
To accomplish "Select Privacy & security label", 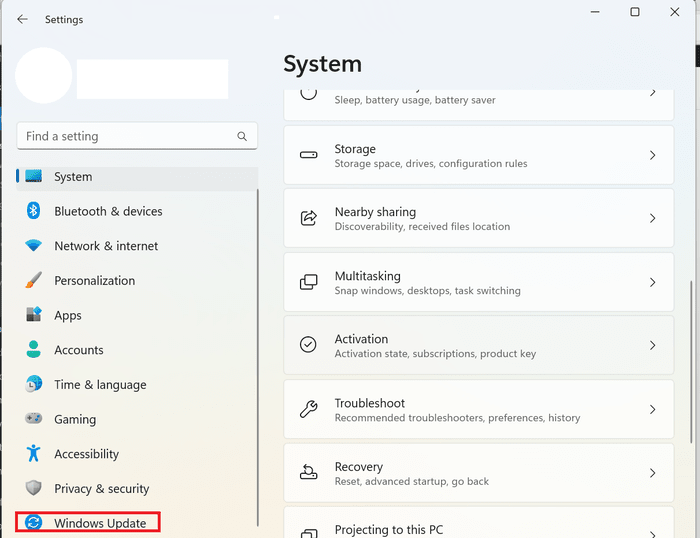I will pyautogui.click(x=102, y=489).
